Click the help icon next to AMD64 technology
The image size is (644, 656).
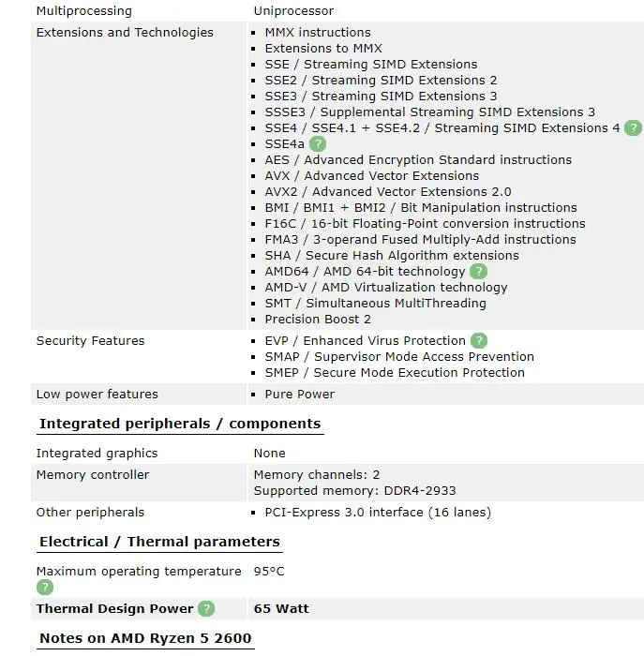pos(479,272)
